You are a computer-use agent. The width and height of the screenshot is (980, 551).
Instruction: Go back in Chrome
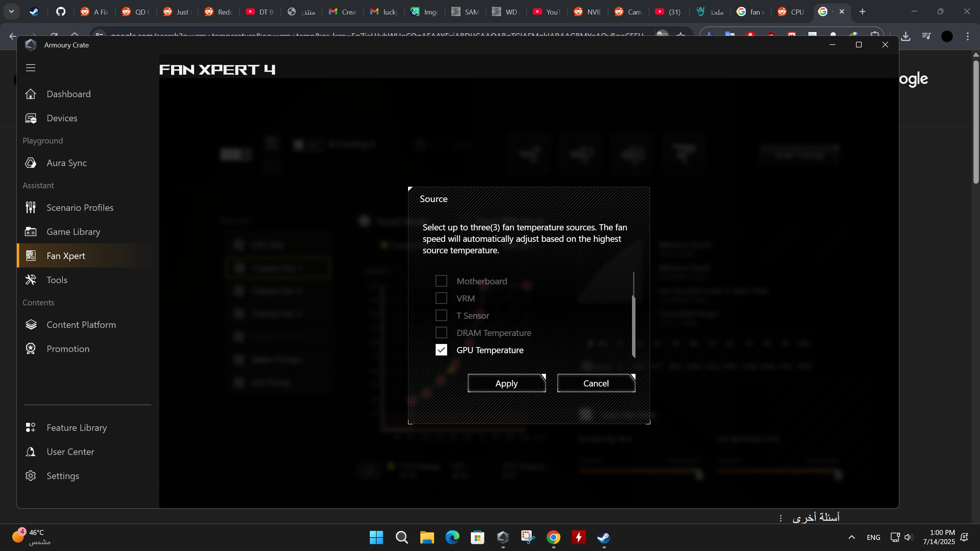[x=13, y=36]
